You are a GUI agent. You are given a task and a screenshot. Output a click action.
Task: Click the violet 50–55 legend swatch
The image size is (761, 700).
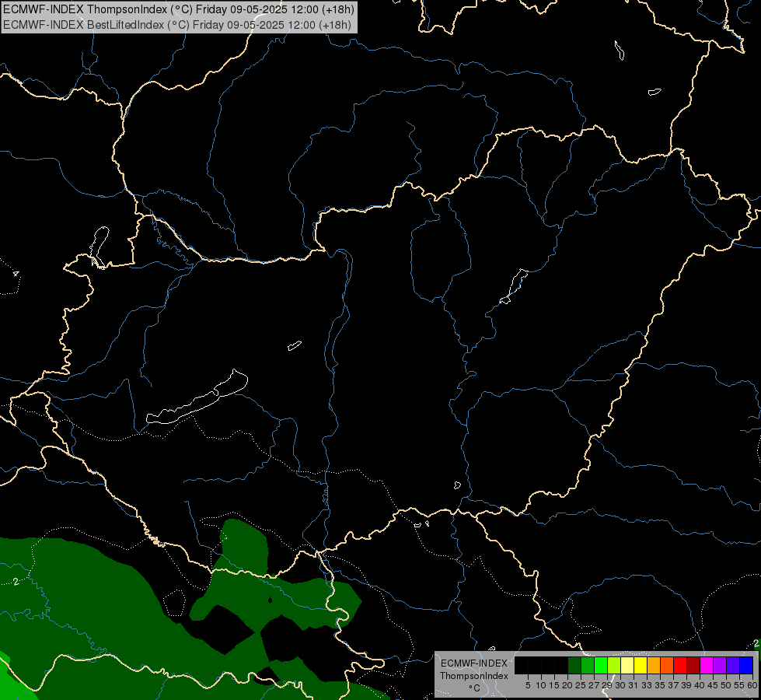click(x=733, y=665)
